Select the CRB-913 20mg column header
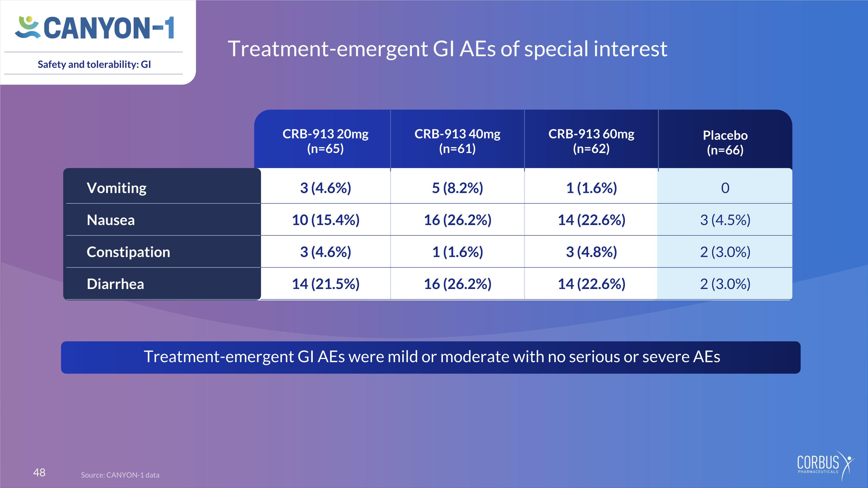This screenshot has width=868, height=488. click(325, 141)
